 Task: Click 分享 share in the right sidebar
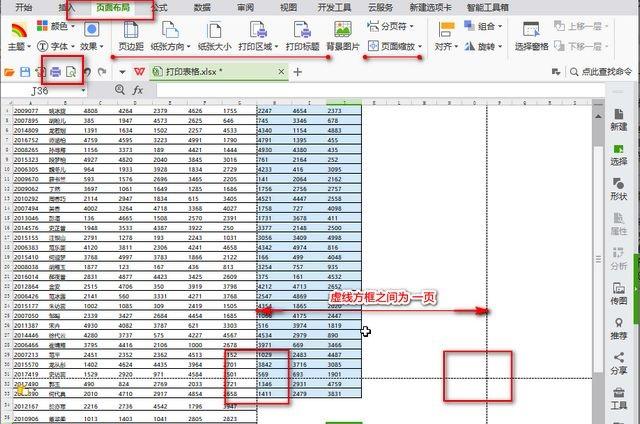point(619,363)
